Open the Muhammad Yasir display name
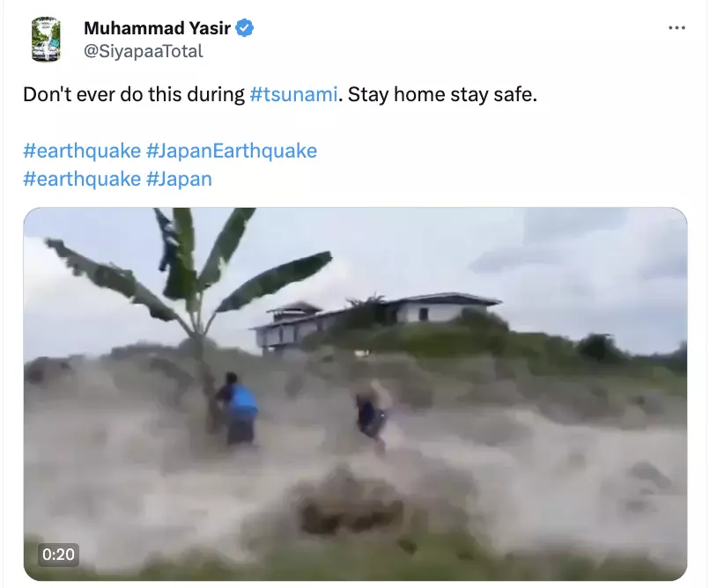The image size is (710, 588). click(x=157, y=28)
